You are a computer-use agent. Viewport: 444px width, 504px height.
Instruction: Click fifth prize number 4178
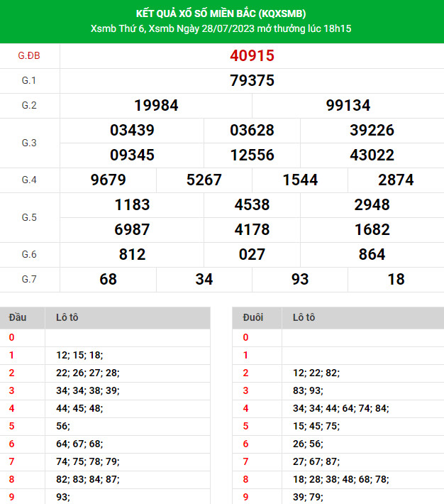(252, 229)
